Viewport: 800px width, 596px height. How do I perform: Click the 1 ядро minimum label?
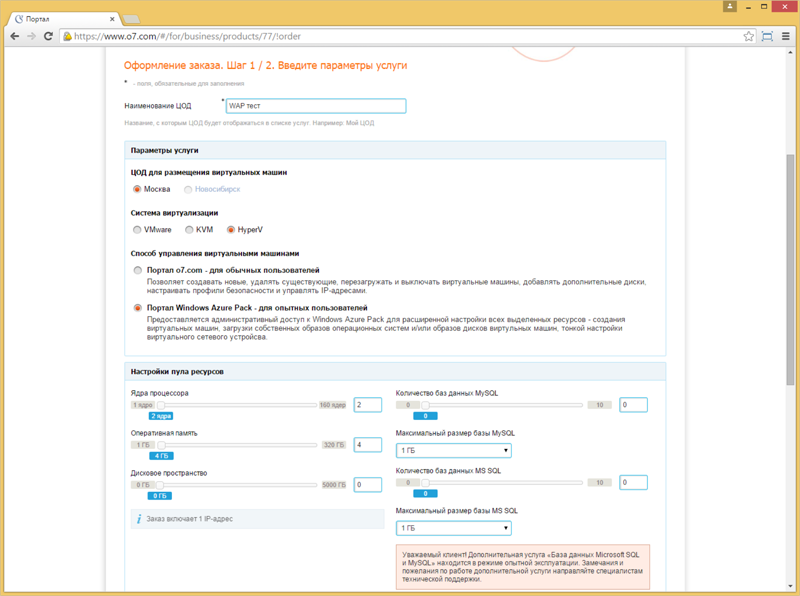tap(143, 405)
